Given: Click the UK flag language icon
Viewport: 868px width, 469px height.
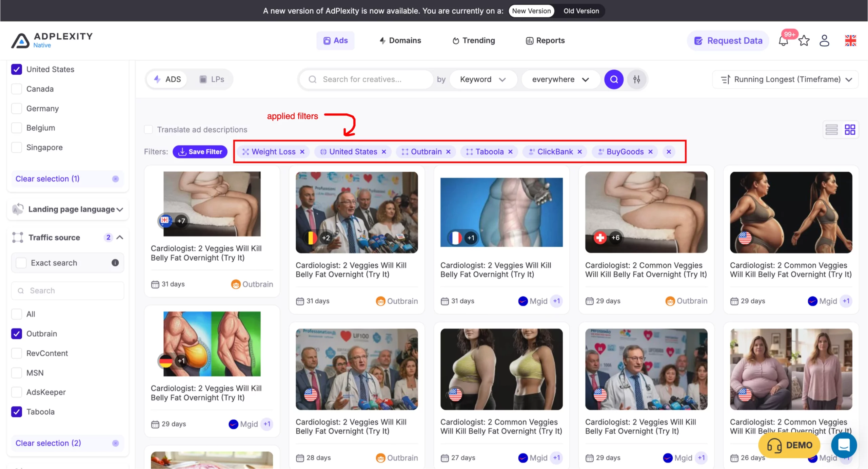Looking at the screenshot, I should tap(850, 41).
